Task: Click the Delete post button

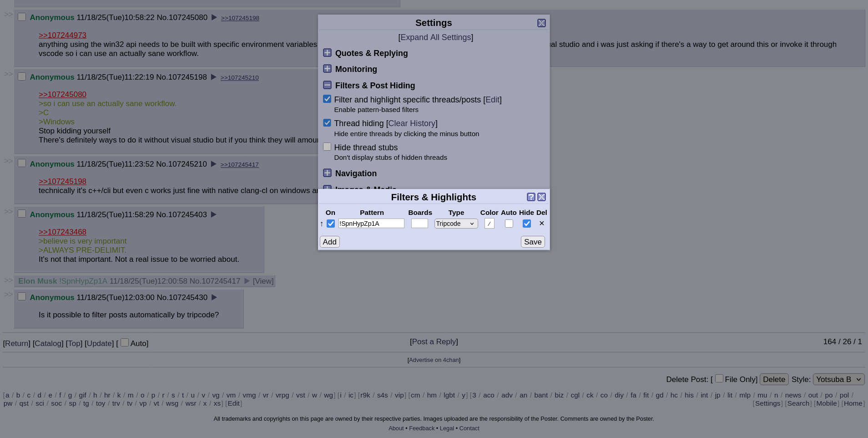Action: point(774,379)
